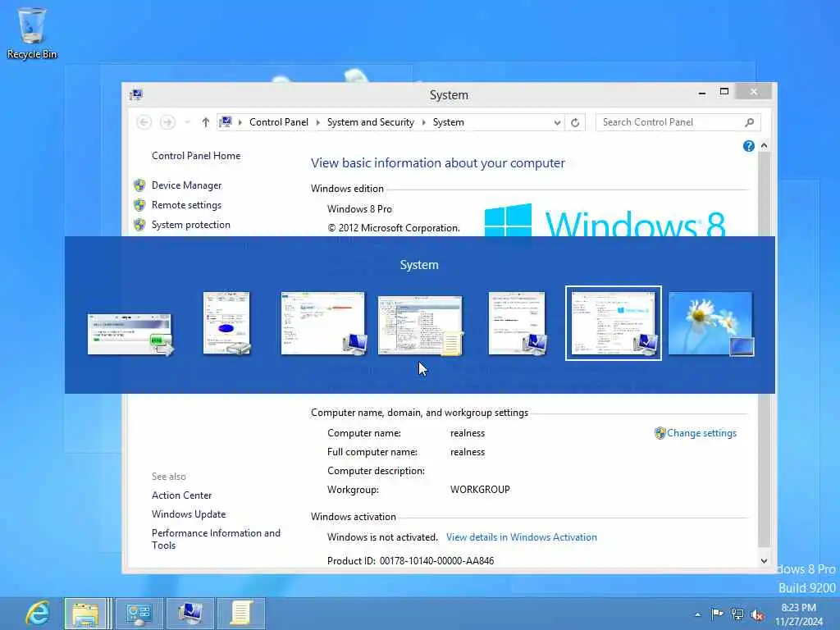Show hidden tray icons arrow
The width and height of the screenshot is (840, 630).
coord(697,614)
